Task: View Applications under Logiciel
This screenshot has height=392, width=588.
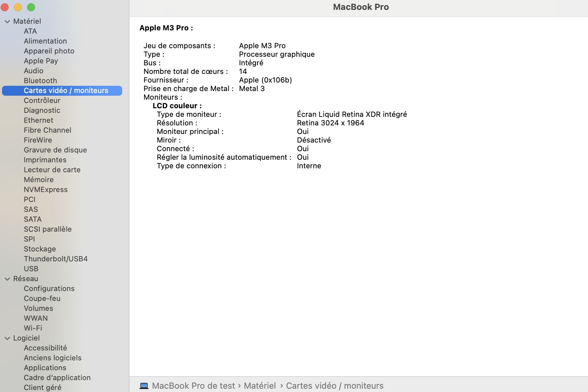Action: point(45,368)
